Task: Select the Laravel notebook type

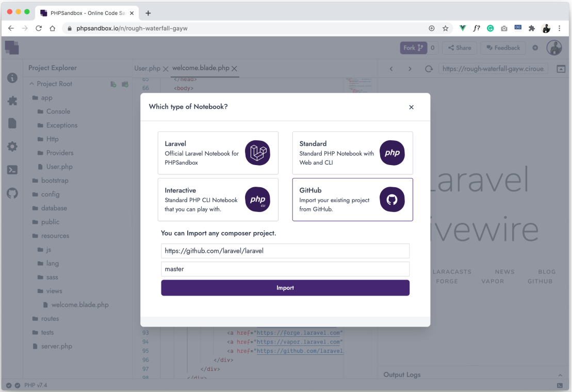Action: [x=218, y=153]
